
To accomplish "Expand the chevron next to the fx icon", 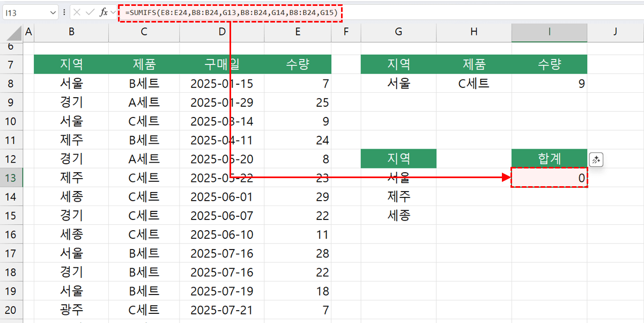I will click(113, 12).
